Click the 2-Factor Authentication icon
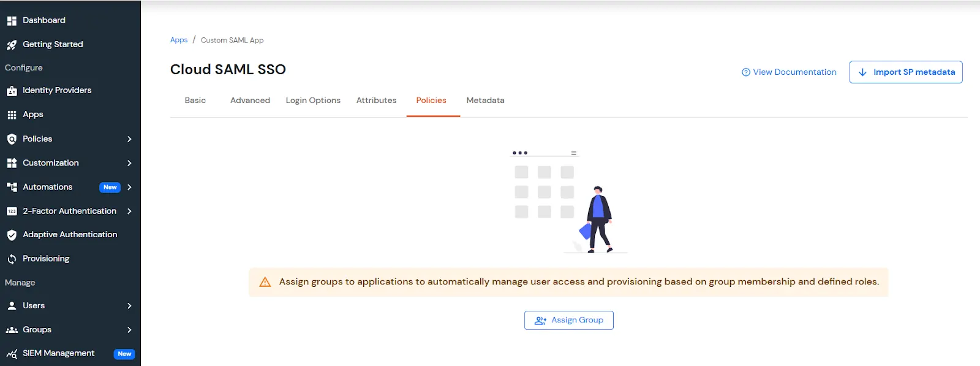This screenshot has width=980, height=366. 12,211
